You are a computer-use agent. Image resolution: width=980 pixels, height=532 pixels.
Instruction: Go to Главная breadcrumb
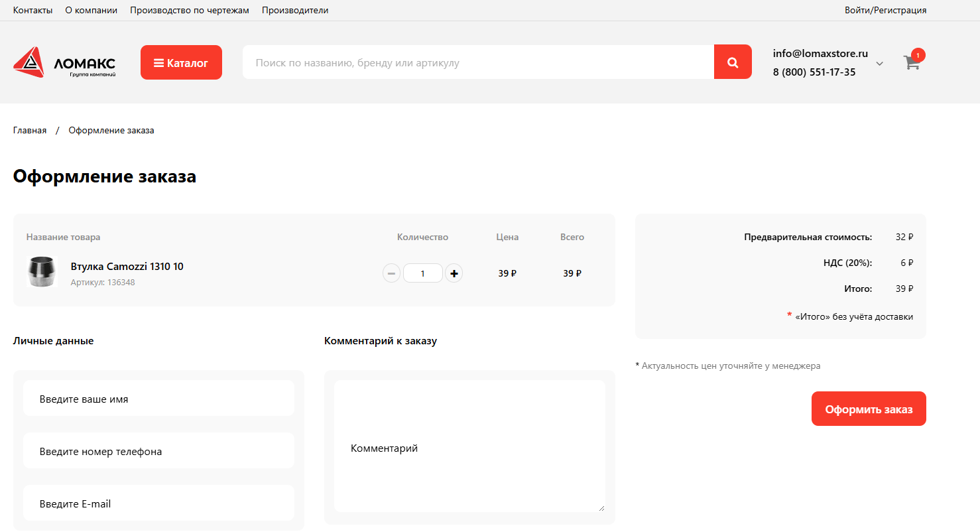[x=30, y=130]
